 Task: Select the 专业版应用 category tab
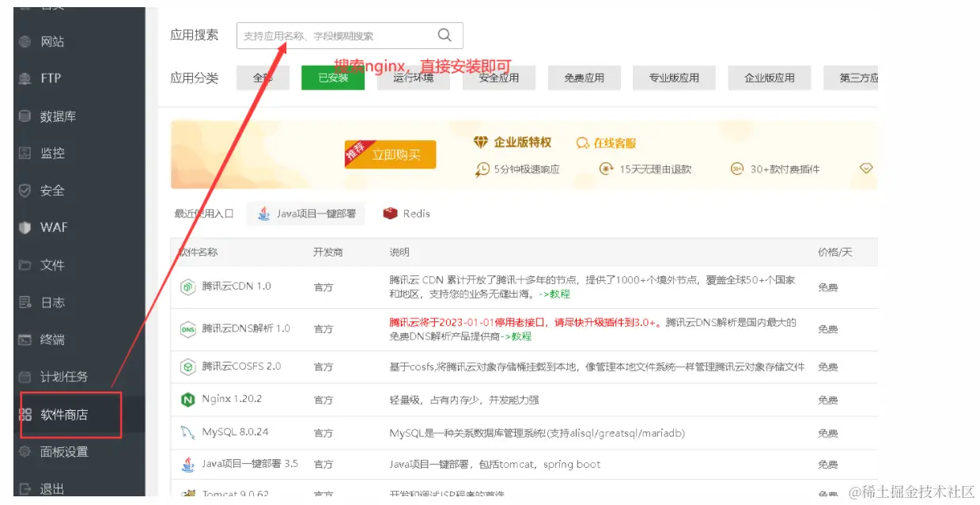(x=675, y=78)
